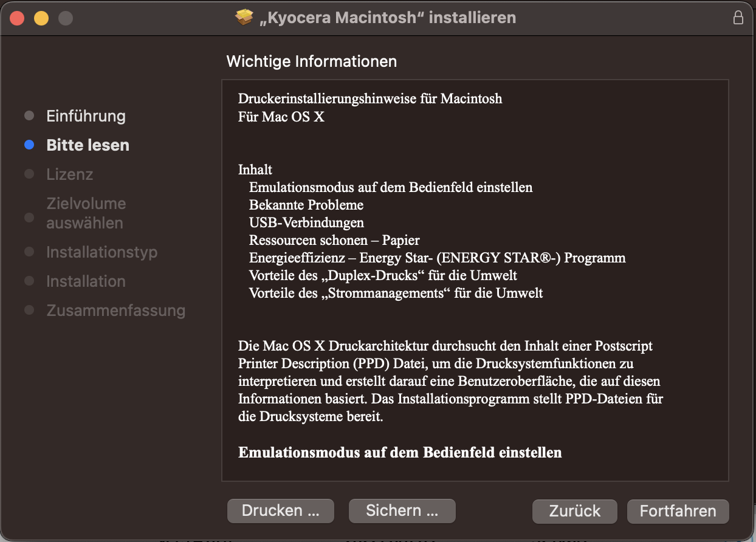Close the installer with the red button
The width and height of the screenshot is (756, 542).
pos(17,18)
